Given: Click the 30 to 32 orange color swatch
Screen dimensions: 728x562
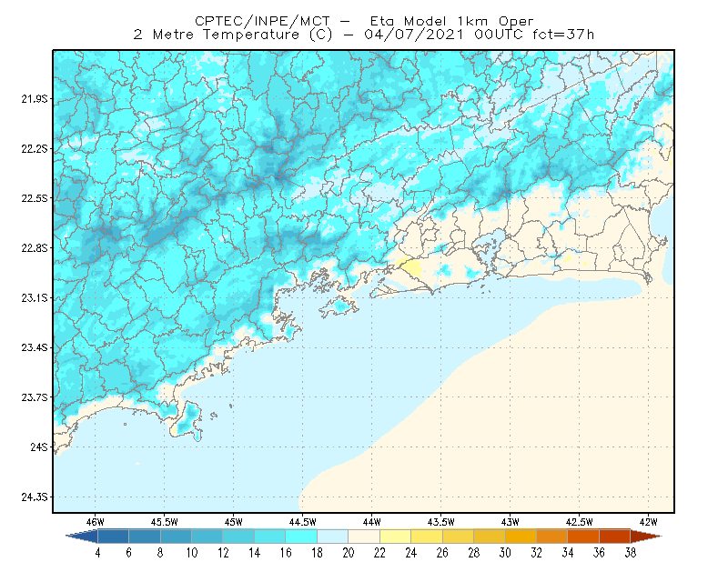Looking at the screenshot, I should 521,537.
